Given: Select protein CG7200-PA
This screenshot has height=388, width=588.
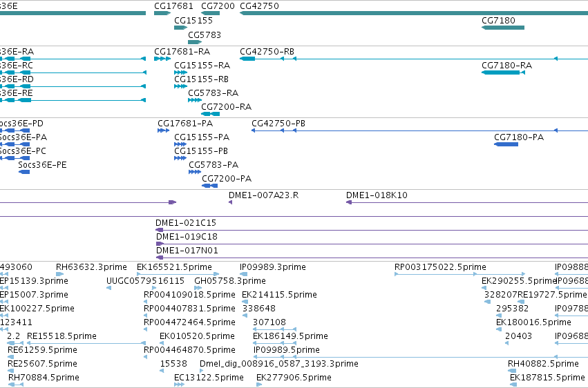Looking at the screenshot, I should (209, 186).
